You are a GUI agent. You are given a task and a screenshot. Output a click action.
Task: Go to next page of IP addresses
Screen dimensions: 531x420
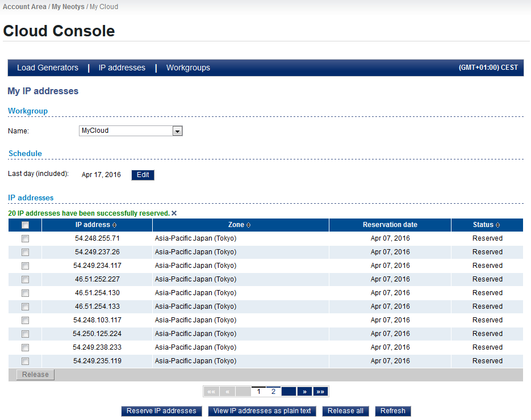coord(305,392)
